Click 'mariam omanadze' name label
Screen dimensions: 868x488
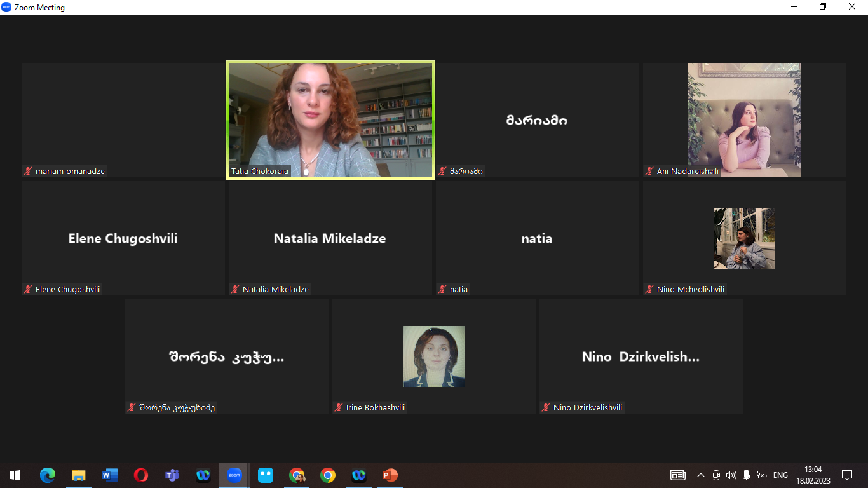pos(69,171)
